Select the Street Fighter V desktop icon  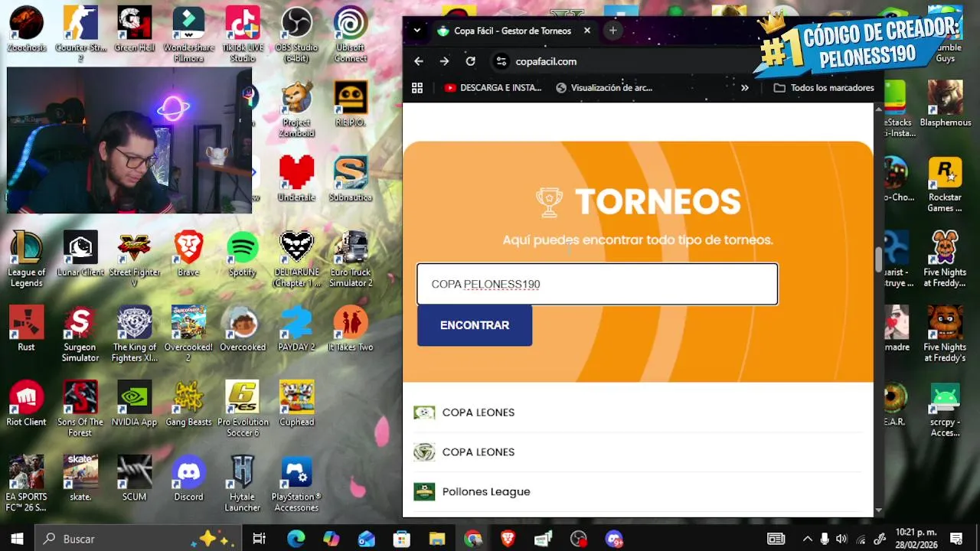tap(134, 259)
